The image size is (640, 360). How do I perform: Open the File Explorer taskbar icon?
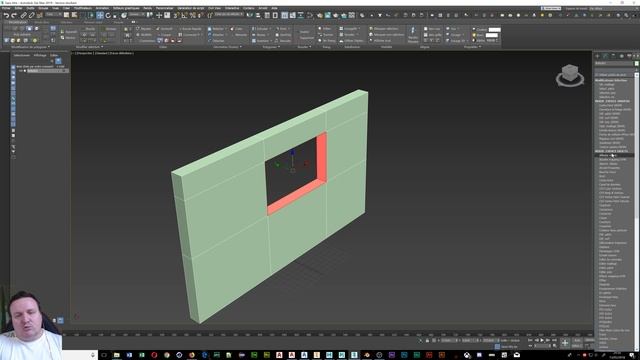[117, 355]
